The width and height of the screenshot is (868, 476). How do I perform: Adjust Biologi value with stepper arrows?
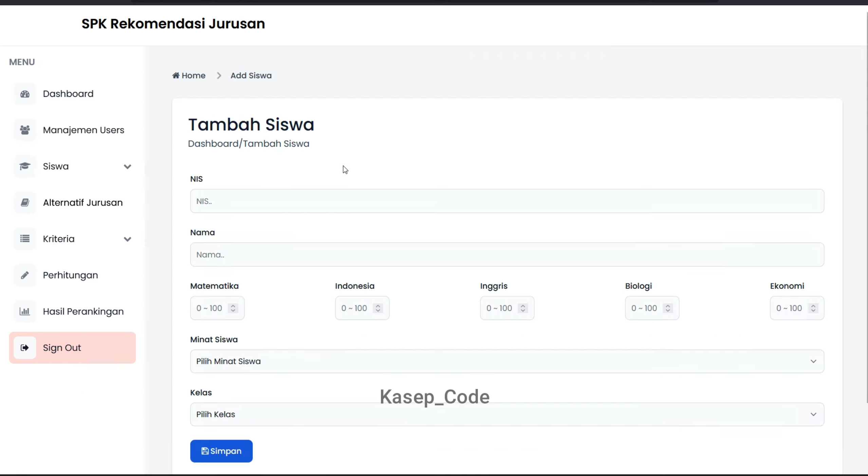pos(668,308)
